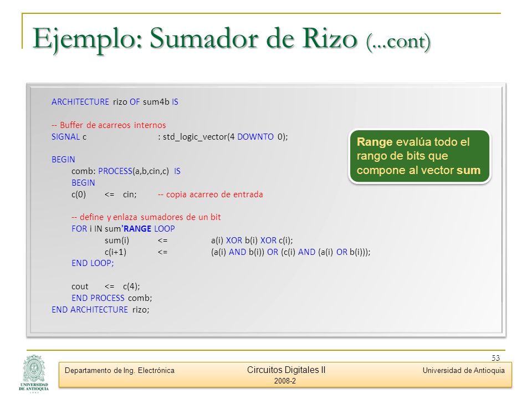The height and width of the screenshot is (399, 532).
Task: Click the "cout <= c(4);" line
Action: [x=105, y=287]
